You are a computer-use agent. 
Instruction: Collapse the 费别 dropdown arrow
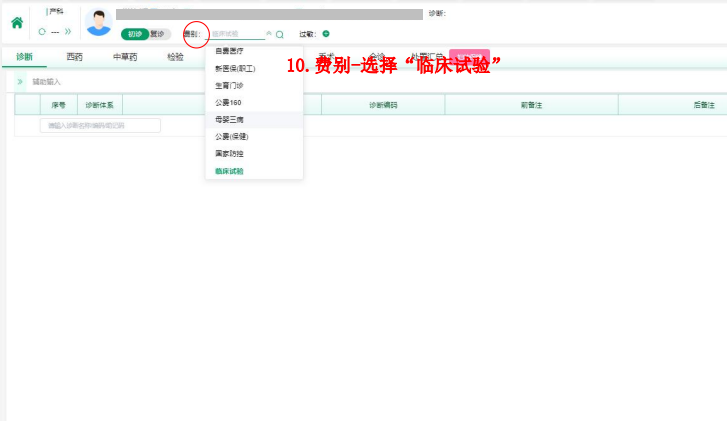tap(268, 34)
